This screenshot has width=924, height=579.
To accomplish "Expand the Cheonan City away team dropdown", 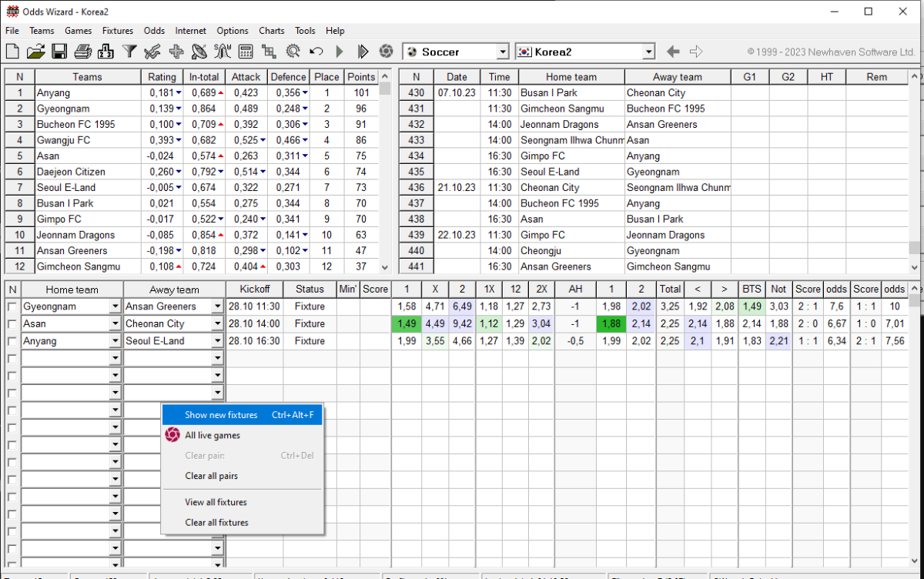I will click(x=217, y=324).
